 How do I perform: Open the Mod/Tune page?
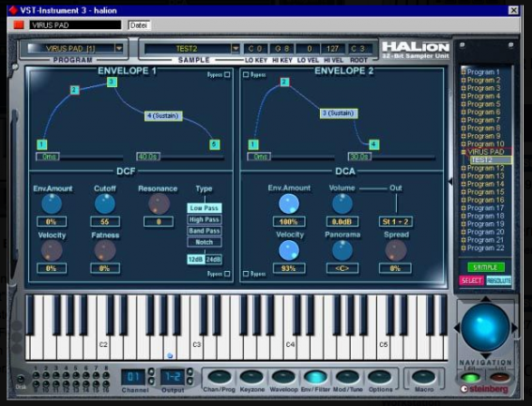[x=347, y=377]
